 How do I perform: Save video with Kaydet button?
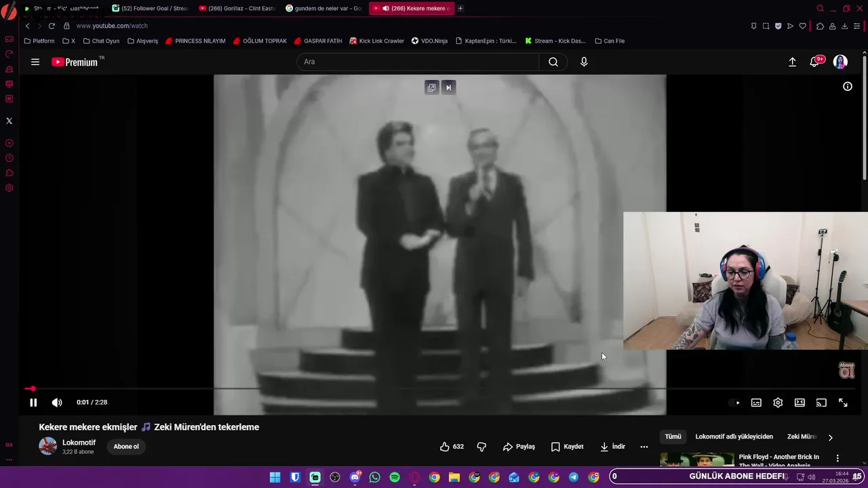pyautogui.click(x=567, y=447)
